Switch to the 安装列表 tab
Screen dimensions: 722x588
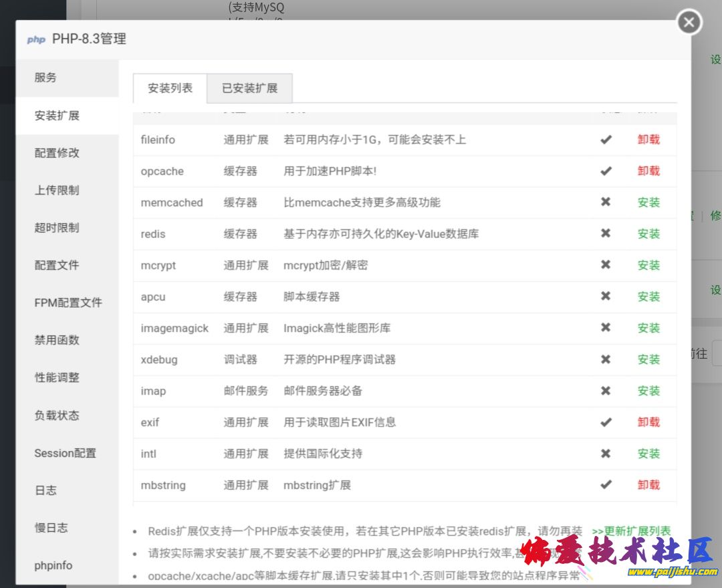[x=170, y=88]
